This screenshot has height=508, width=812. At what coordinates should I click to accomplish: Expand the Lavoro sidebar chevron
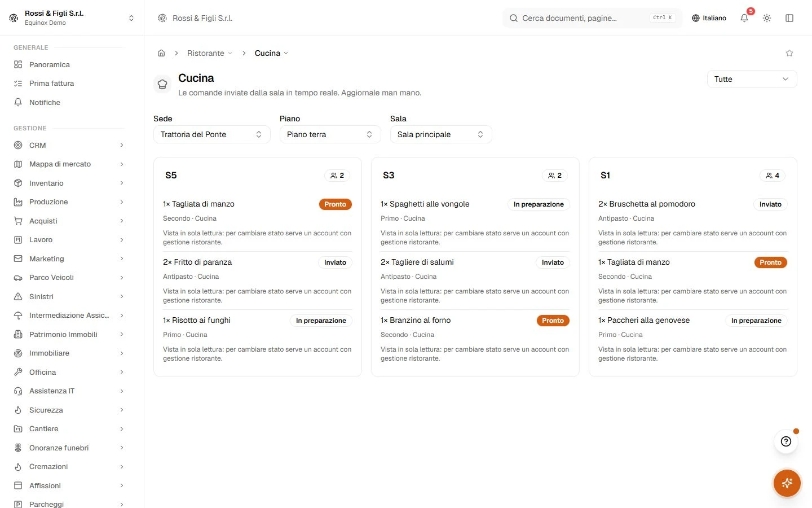[x=122, y=240]
